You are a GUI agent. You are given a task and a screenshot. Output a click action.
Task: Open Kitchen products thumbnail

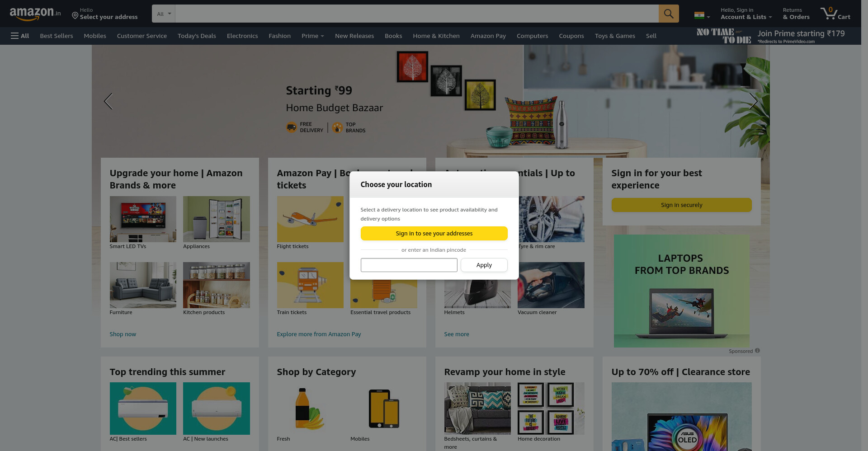pyautogui.click(x=217, y=285)
